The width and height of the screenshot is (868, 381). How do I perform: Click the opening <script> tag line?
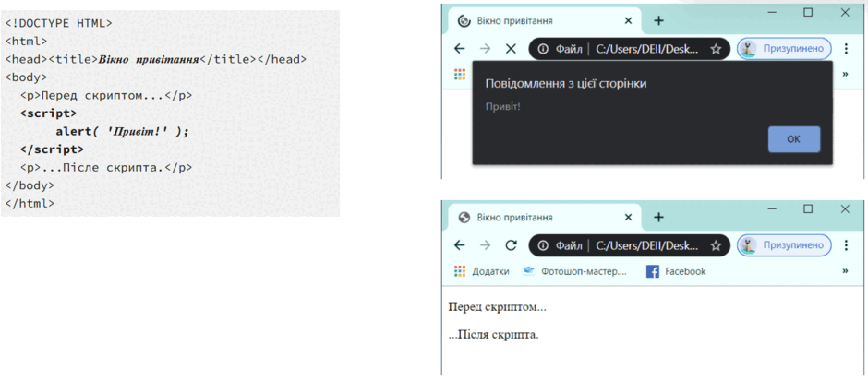coord(49,113)
